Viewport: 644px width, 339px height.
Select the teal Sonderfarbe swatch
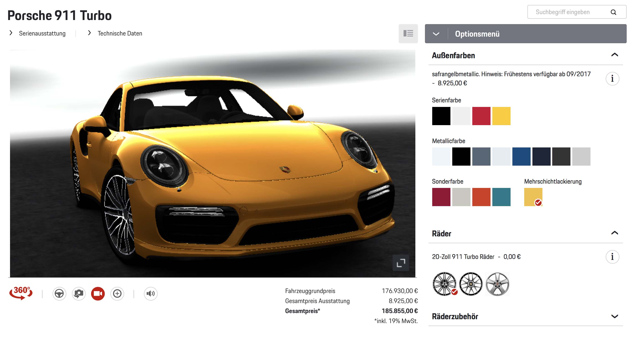tap(501, 197)
